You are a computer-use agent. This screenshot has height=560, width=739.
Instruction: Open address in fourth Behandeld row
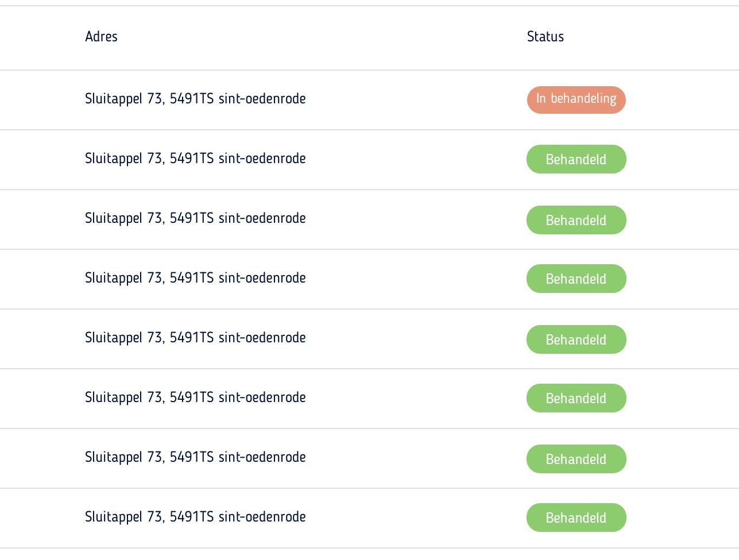click(x=195, y=338)
